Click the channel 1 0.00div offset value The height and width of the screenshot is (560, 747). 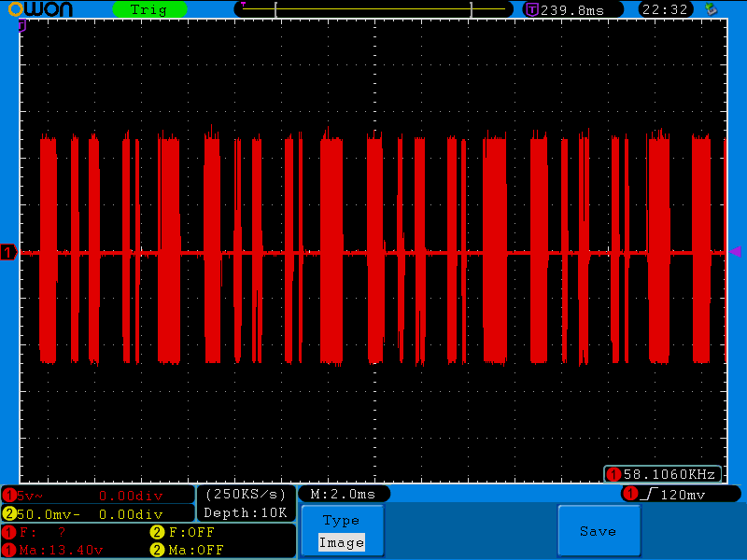coord(131,497)
